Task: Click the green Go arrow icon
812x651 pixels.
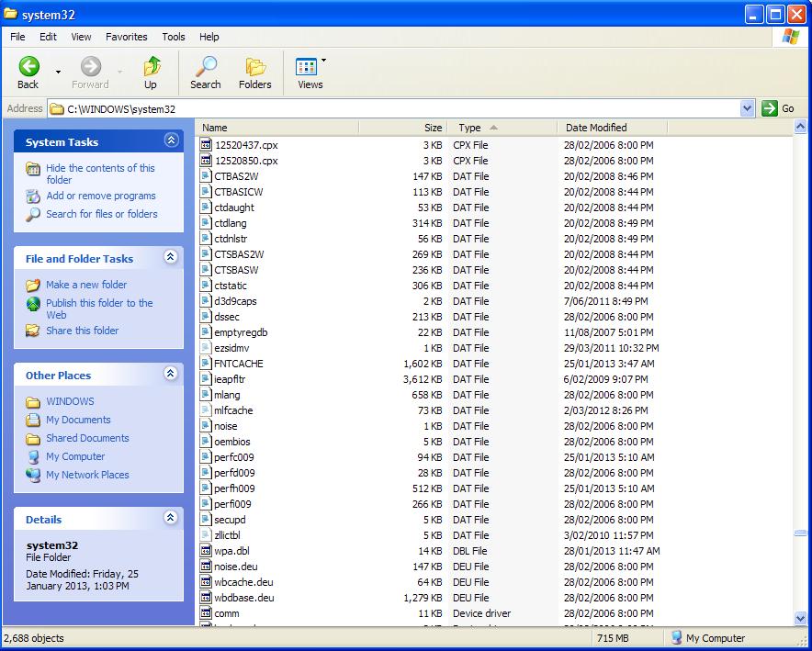Action: click(770, 108)
